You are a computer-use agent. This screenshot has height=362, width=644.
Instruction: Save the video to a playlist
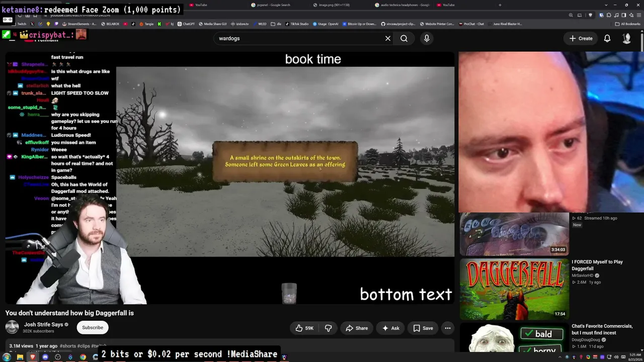[423, 328]
